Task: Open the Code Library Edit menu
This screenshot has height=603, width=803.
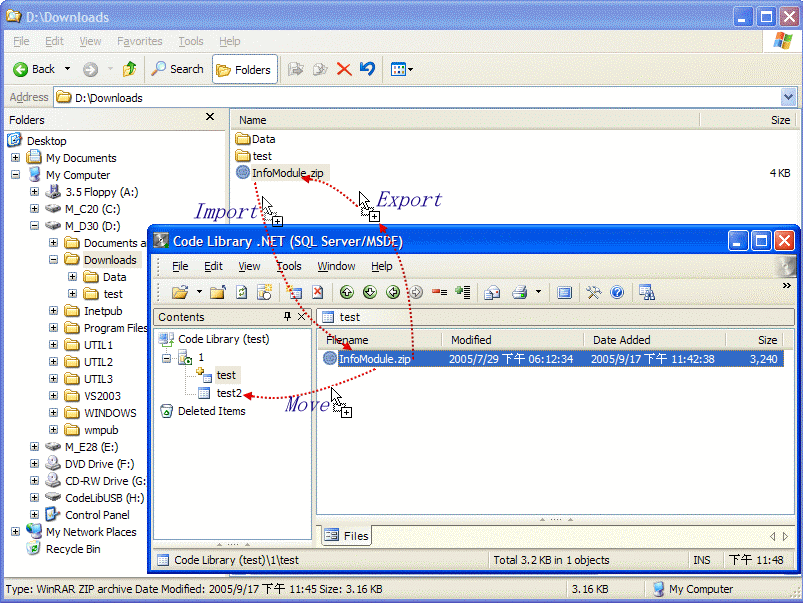Action: [x=213, y=266]
